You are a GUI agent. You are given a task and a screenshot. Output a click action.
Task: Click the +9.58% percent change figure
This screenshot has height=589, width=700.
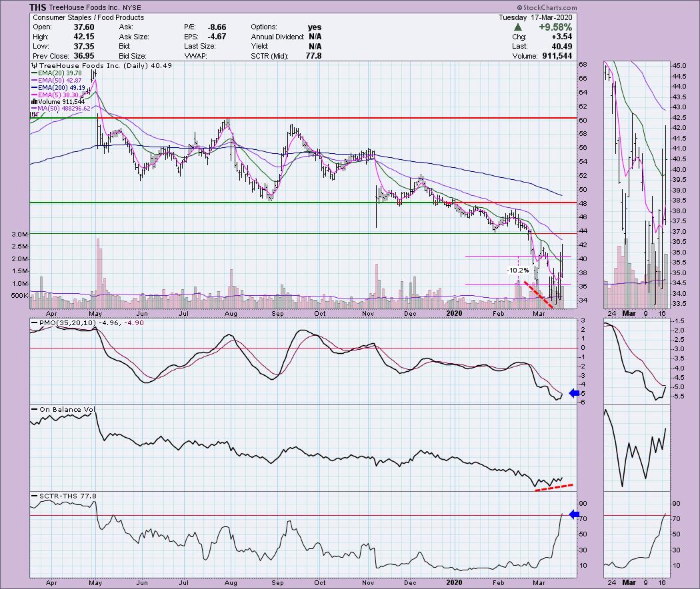[555, 27]
